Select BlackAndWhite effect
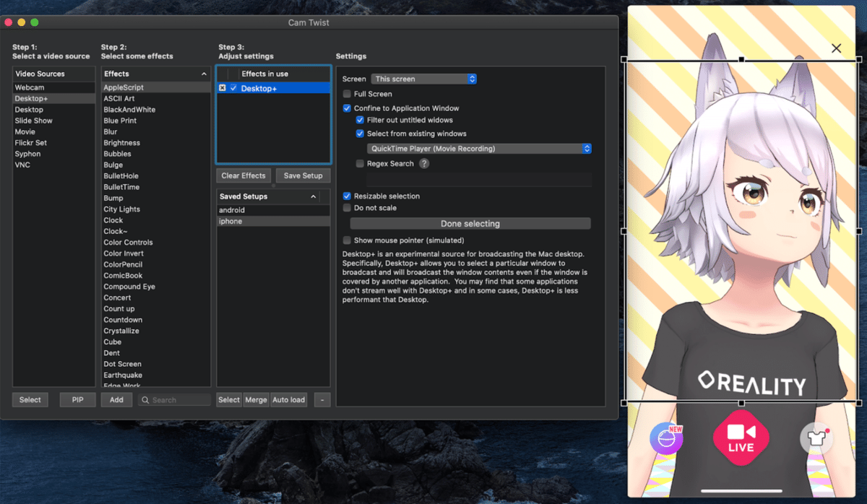This screenshot has width=867, height=504. 155,110
